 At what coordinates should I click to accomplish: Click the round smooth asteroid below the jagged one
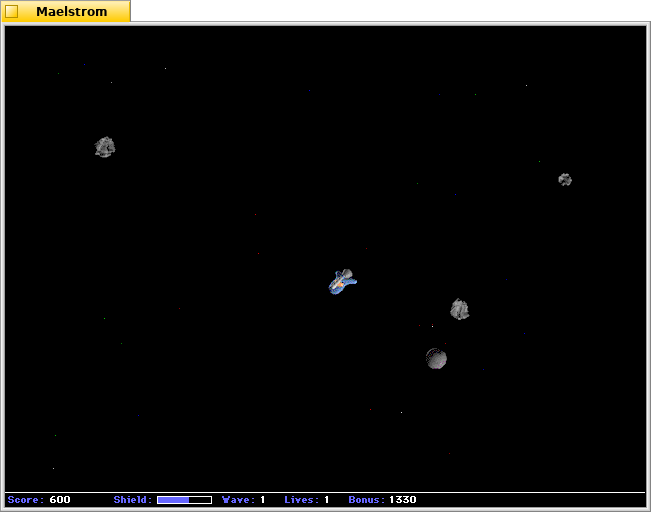(436, 358)
